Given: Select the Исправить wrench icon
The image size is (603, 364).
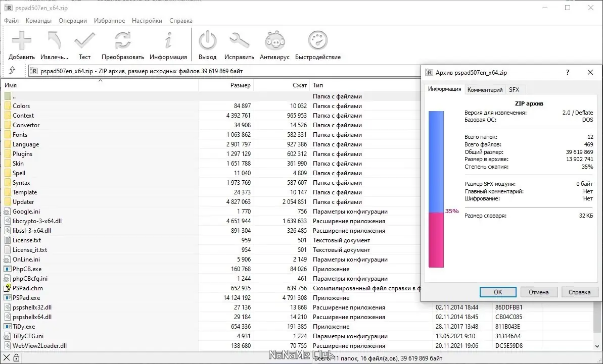Looking at the screenshot, I should 239,40.
